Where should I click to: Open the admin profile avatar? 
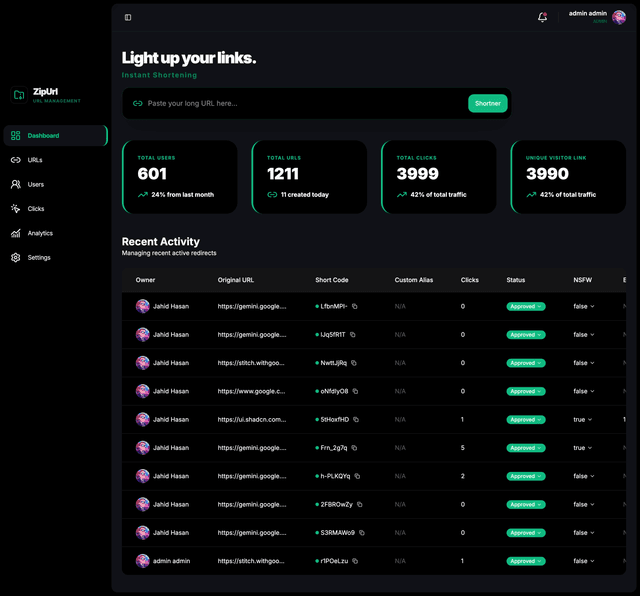click(x=619, y=18)
